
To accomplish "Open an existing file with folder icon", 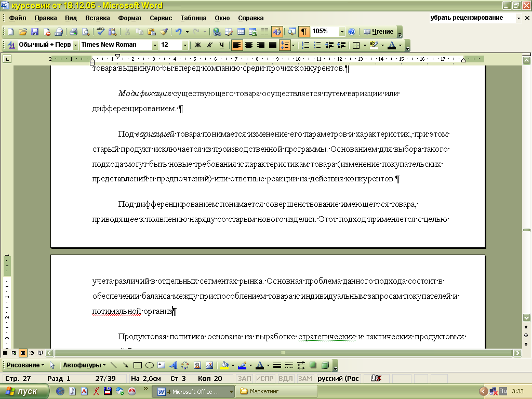I will 22,32.
